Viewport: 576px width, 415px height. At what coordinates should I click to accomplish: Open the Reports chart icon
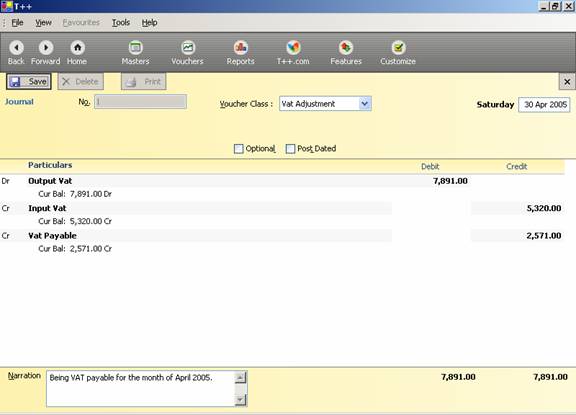click(241, 48)
